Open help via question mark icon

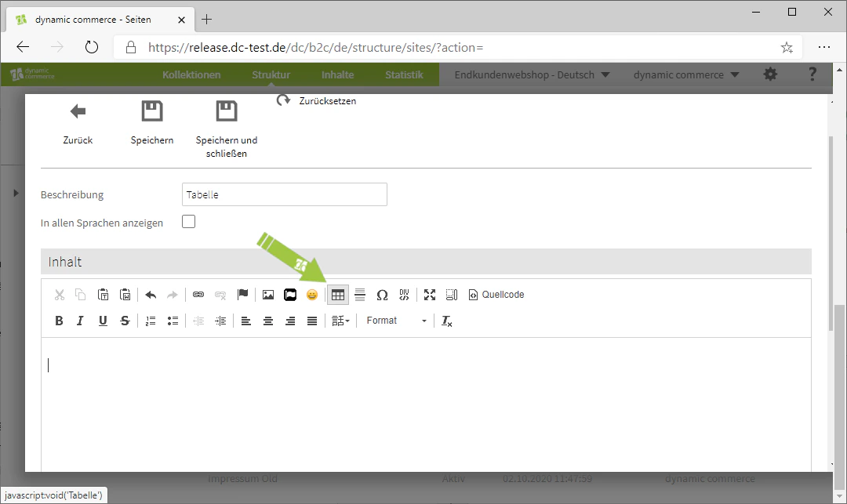(812, 74)
